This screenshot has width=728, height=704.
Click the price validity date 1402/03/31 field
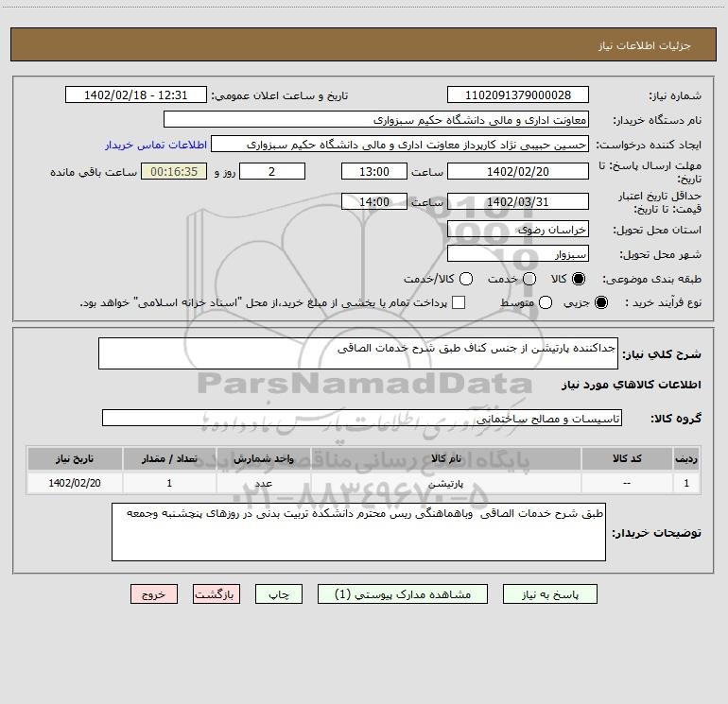518,202
